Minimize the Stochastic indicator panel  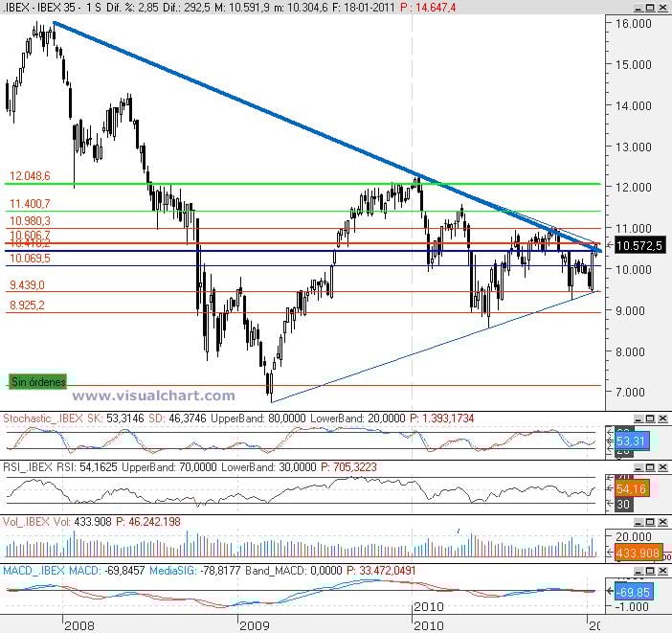638,418
